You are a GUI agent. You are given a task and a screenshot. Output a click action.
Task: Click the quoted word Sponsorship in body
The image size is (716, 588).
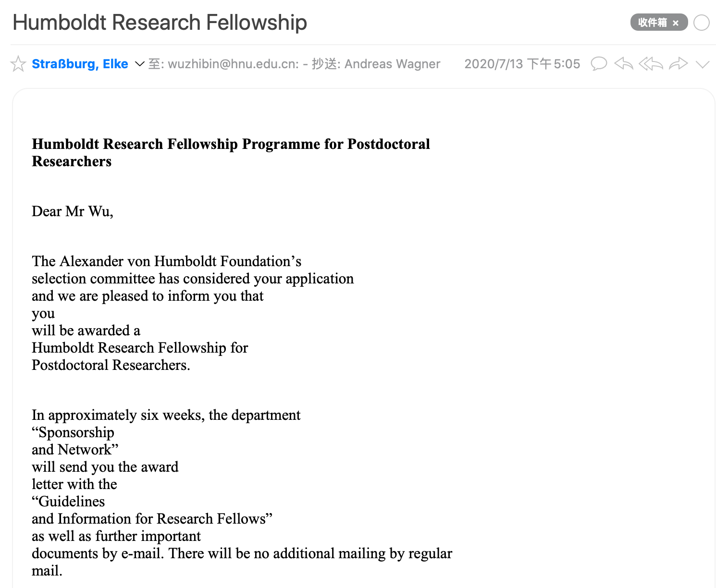(76, 432)
